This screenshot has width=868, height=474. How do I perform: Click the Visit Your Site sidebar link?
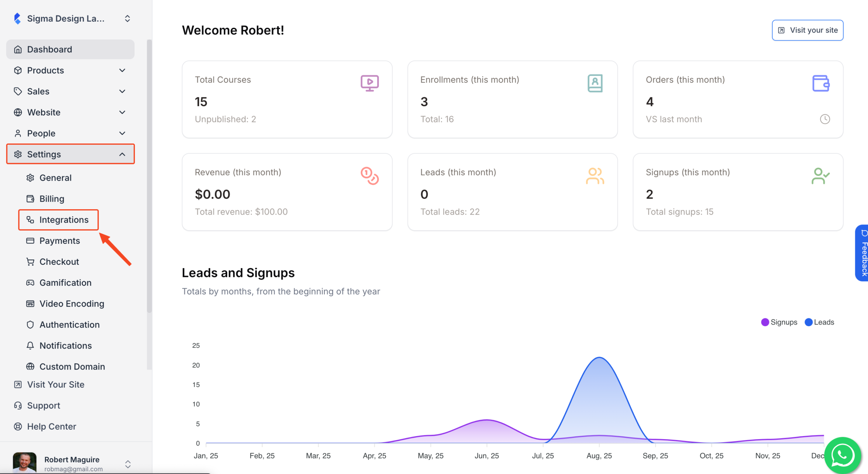click(x=56, y=385)
